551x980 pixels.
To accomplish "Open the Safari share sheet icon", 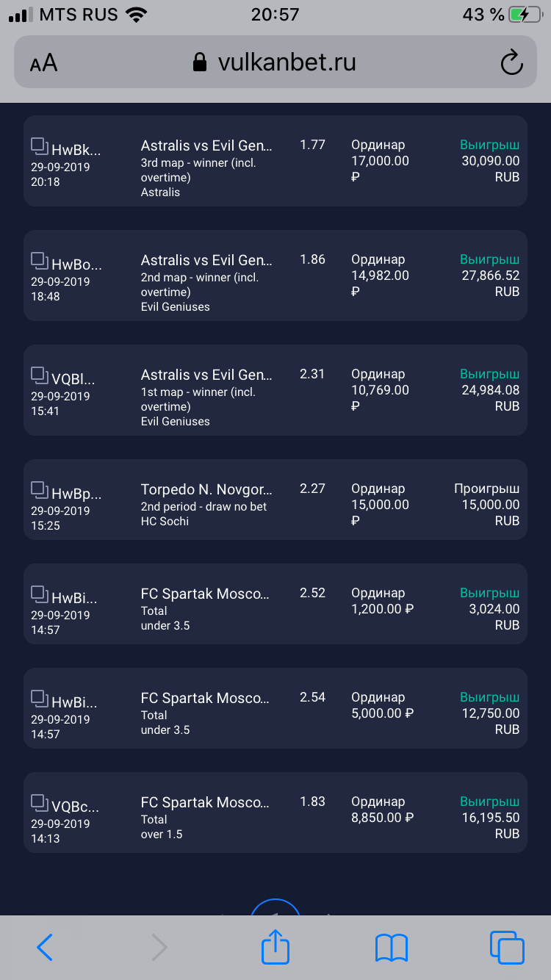I will [275, 947].
